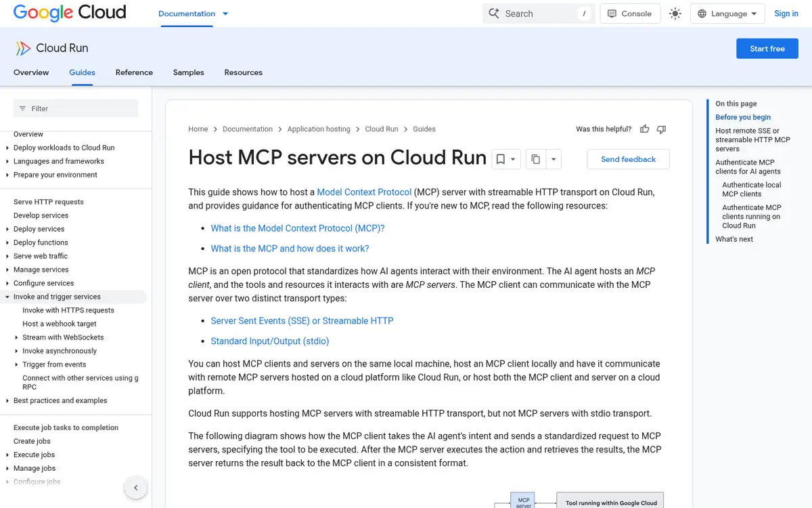Open What is the MCP and how does it work?

[x=290, y=249]
